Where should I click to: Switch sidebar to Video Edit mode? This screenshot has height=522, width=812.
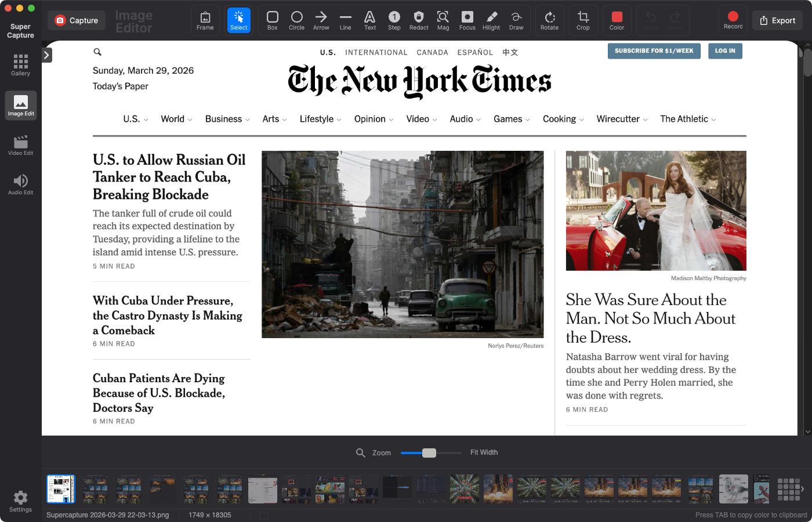pos(20,144)
